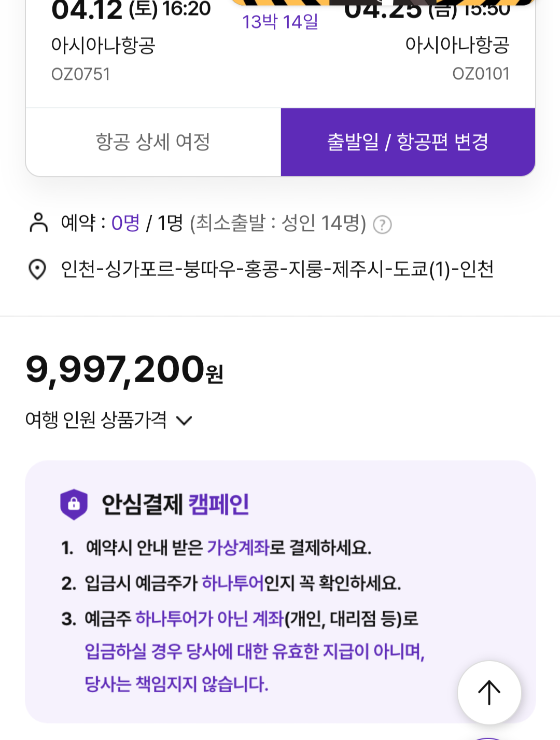Click the 13박 14일 duration label

[x=280, y=22]
